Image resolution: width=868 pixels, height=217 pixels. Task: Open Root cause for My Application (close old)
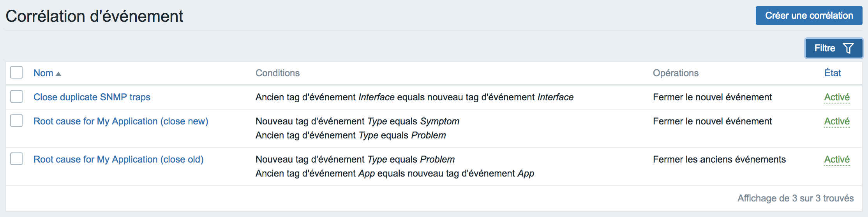(x=118, y=159)
